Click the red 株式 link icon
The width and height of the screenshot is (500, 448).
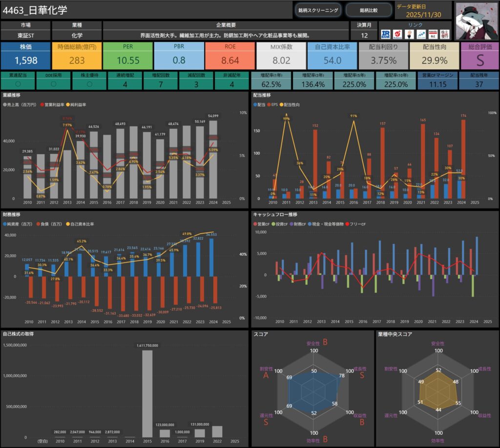(x=432, y=34)
